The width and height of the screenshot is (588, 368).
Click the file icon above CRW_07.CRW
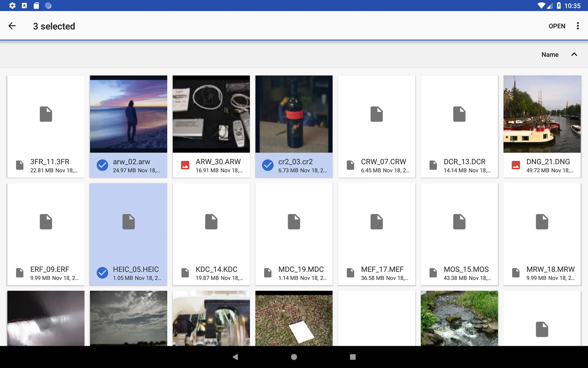[x=376, y=114]
